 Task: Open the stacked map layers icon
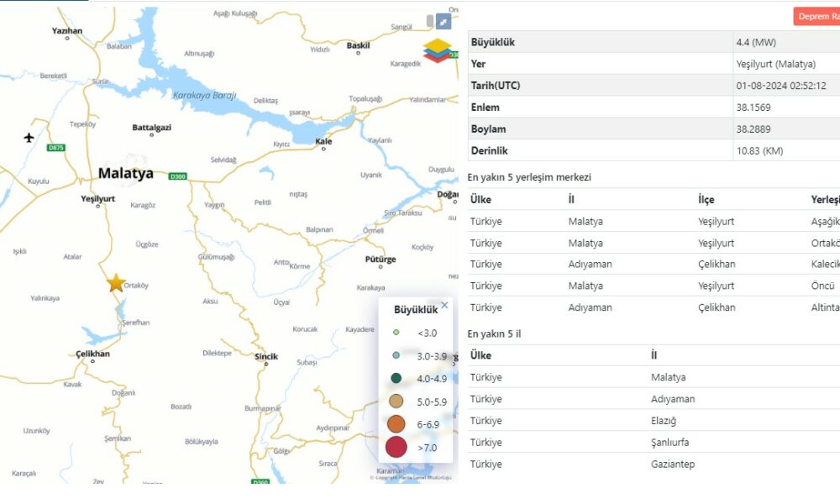coord(436,50)
